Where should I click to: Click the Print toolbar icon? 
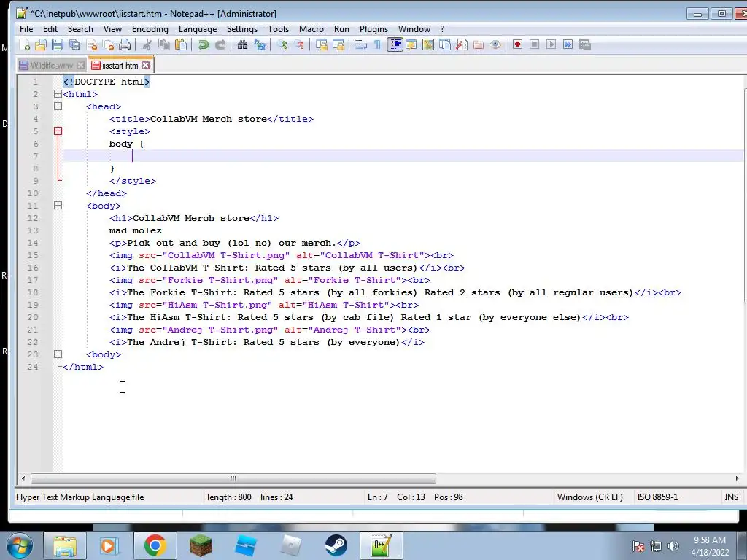pyautogui.click(x=125, y=44)
